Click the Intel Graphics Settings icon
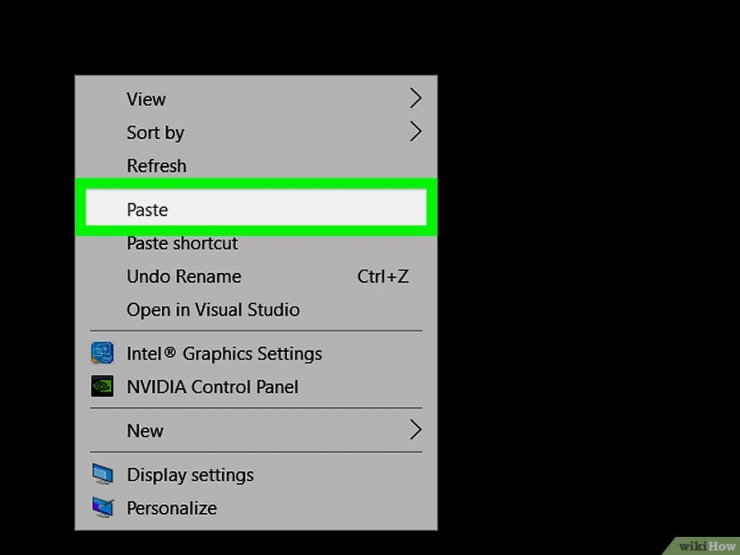 [102, 353]
